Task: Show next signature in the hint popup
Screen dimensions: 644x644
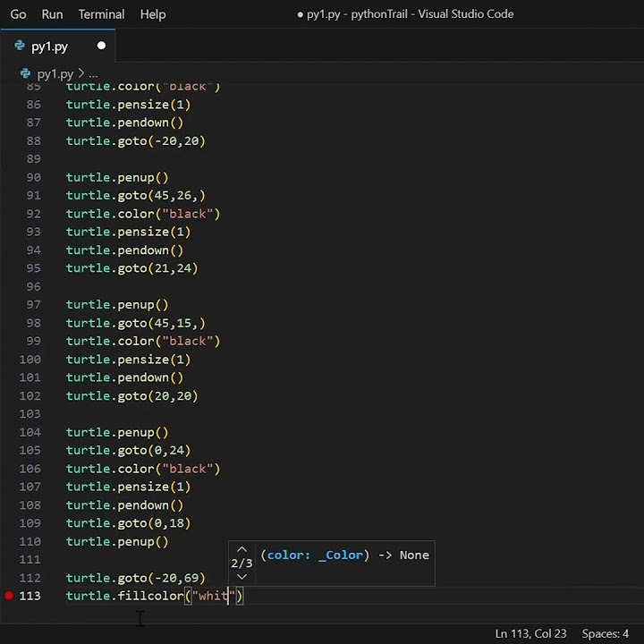Action: 241,577
